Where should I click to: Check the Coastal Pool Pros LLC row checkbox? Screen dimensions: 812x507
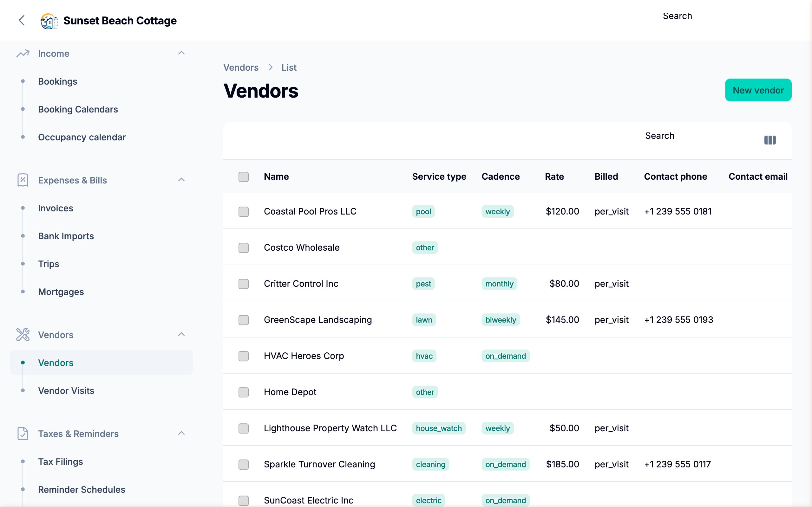pos(243,212)
